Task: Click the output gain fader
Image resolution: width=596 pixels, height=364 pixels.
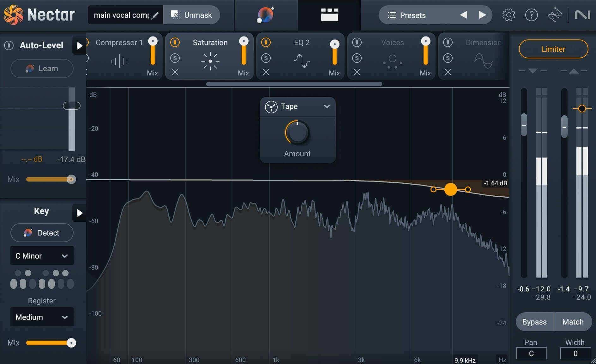Action: click(x=564, y=127)
